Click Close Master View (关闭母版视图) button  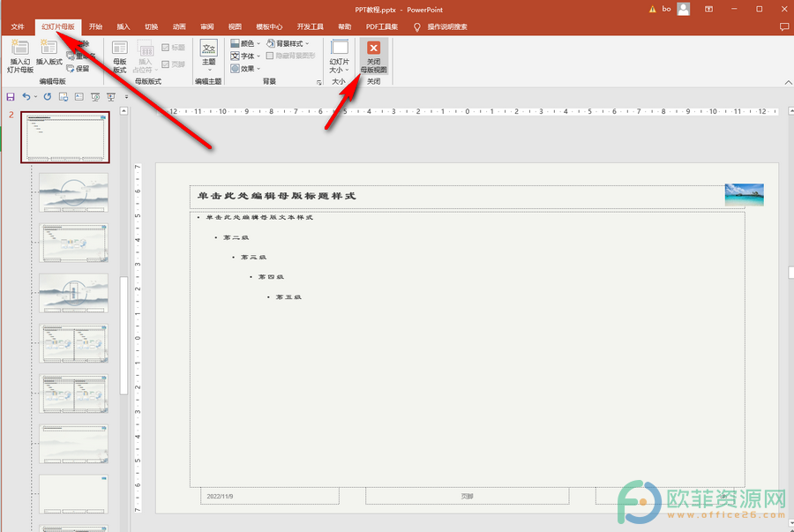pyautogui.click(x=374, y=56)
